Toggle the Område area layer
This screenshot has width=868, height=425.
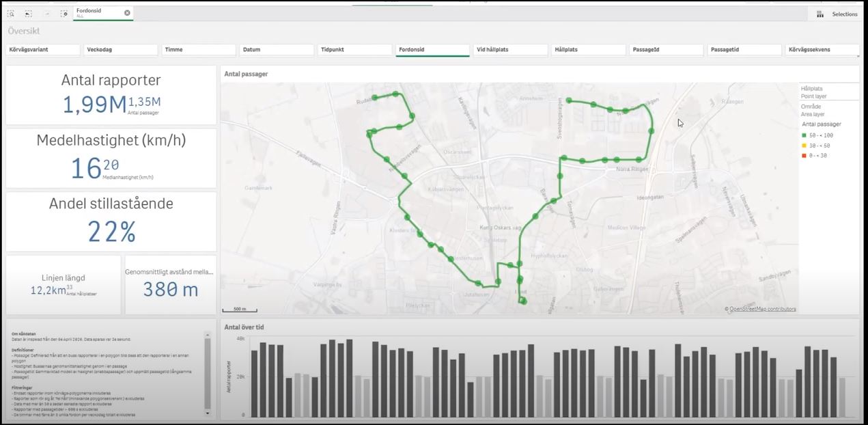813,111
